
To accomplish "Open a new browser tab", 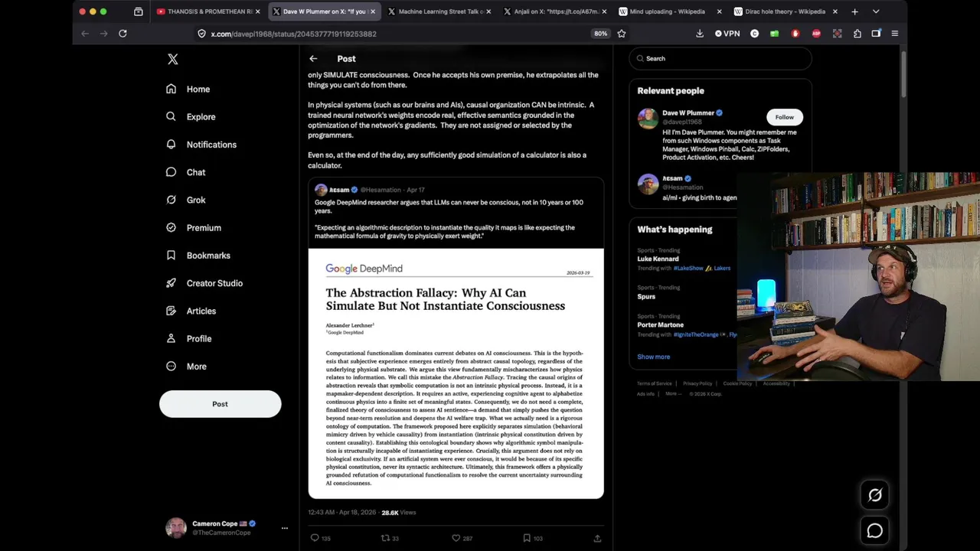I will click(x=854, y=11).
